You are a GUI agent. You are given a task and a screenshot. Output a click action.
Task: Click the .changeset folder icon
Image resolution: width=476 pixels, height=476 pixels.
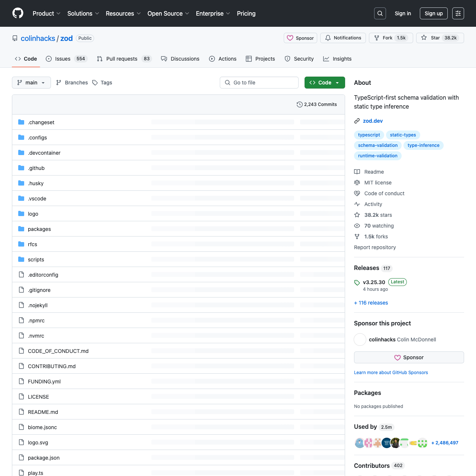[x=21, y=122]
